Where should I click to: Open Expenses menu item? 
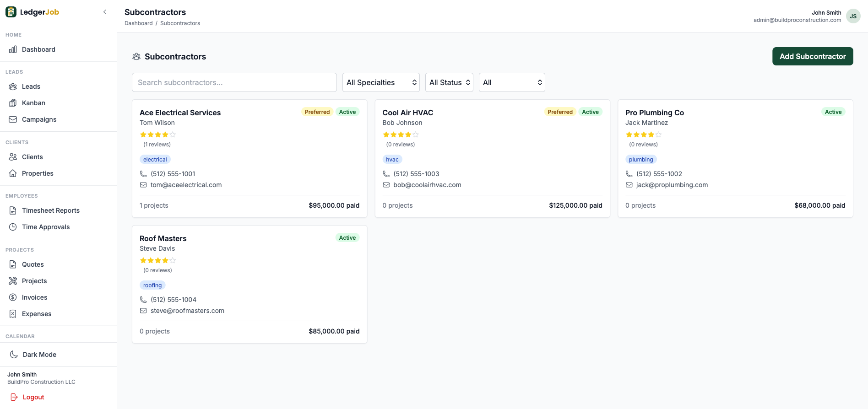pos(58,314)
